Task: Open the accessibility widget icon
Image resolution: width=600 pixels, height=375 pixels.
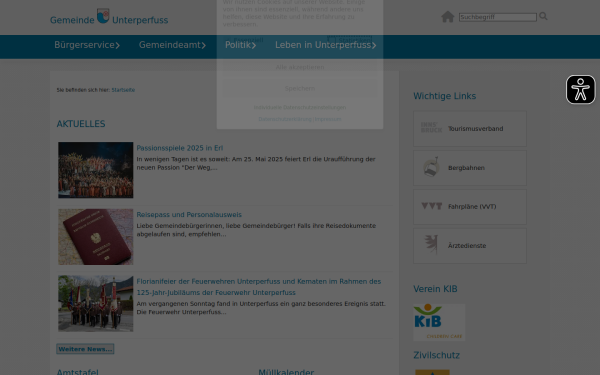Action: point(580,90)
